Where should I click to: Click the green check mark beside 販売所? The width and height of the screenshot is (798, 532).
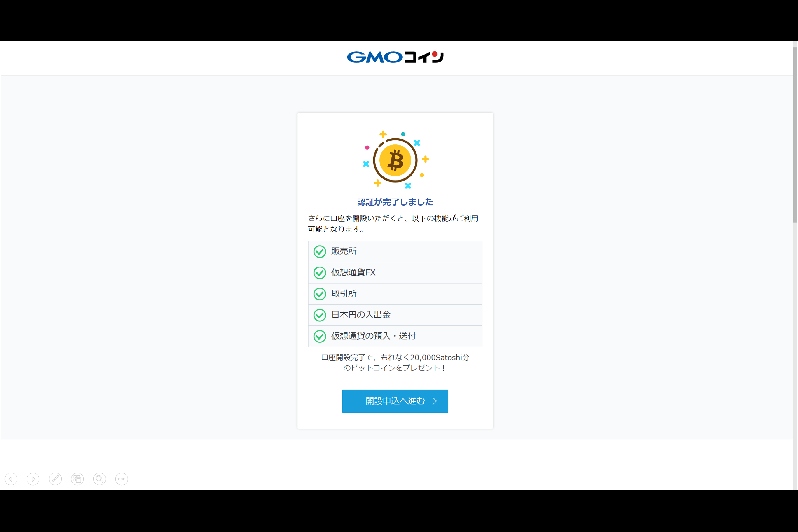pos(320,251)
